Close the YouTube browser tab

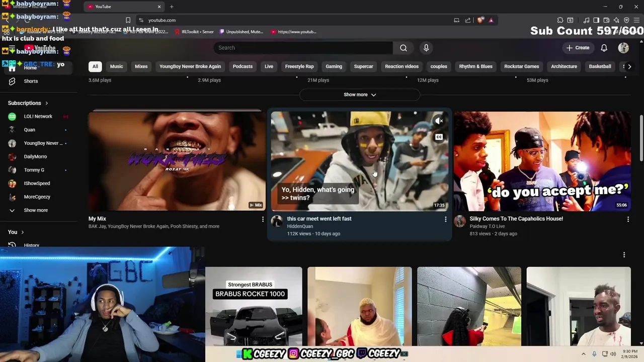[x=159, y=7]
